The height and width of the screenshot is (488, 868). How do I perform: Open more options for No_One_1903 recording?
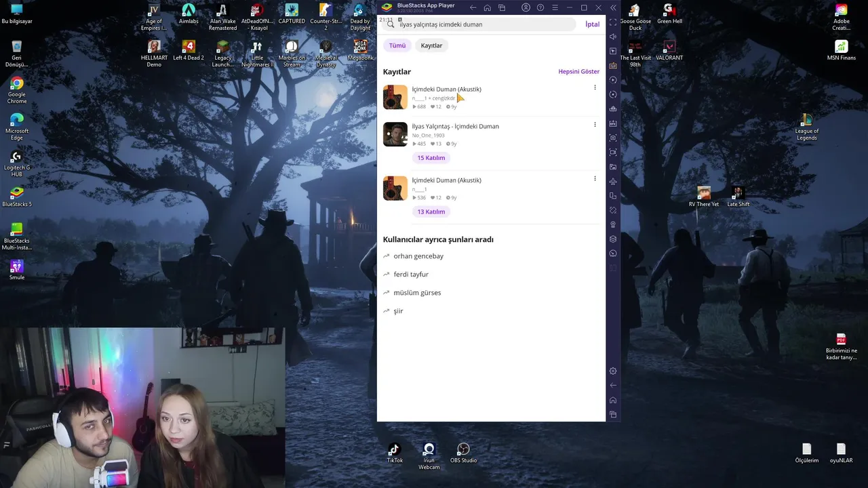[x=595, y=125]
